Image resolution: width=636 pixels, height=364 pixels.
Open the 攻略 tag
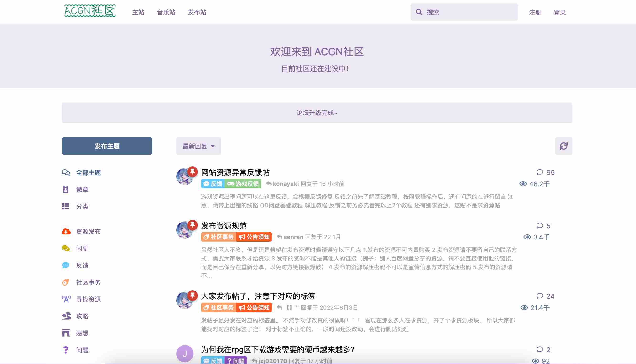tap(82, 316)
